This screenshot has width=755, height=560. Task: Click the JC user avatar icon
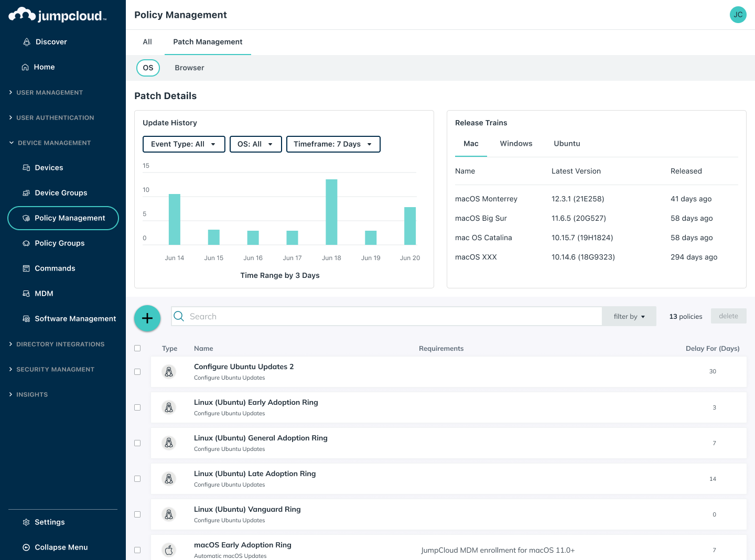click(x=738, y=15)
